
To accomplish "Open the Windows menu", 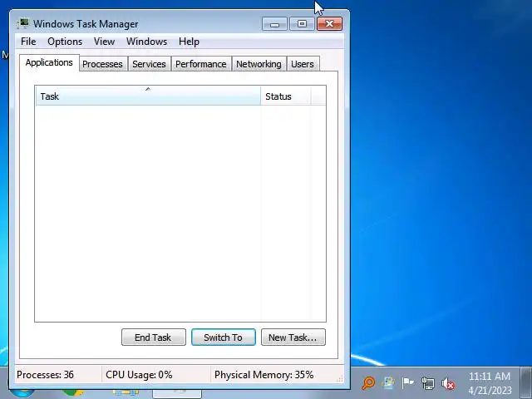I will point(146,42).
